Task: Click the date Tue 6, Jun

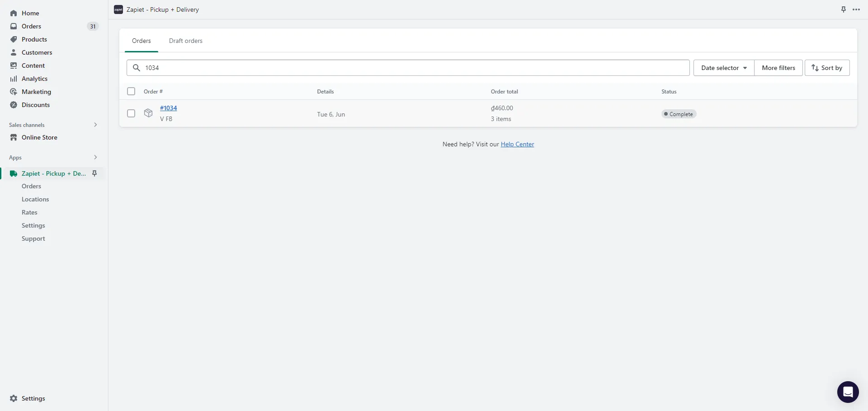Action: pyautogui.click(x=331, y=114)
